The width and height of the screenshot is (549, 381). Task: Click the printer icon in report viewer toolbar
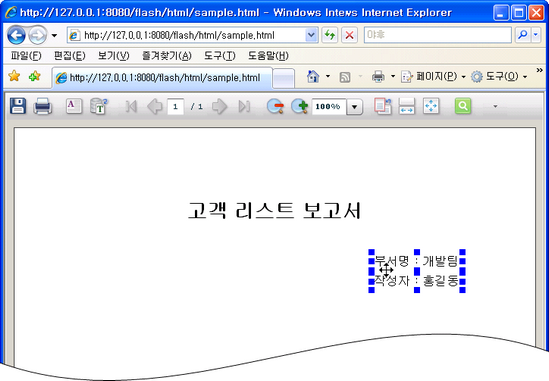(x=43, y=106)
